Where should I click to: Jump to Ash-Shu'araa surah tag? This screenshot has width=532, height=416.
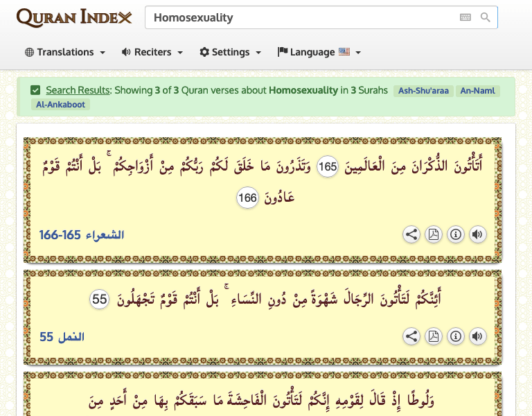[x=423, y=91]
